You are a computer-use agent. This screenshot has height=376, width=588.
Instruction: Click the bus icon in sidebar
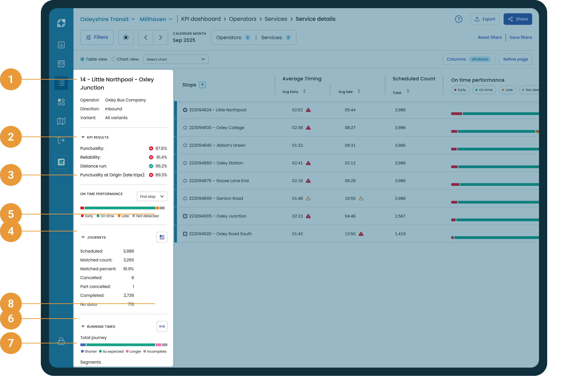(x=61, y=64)
